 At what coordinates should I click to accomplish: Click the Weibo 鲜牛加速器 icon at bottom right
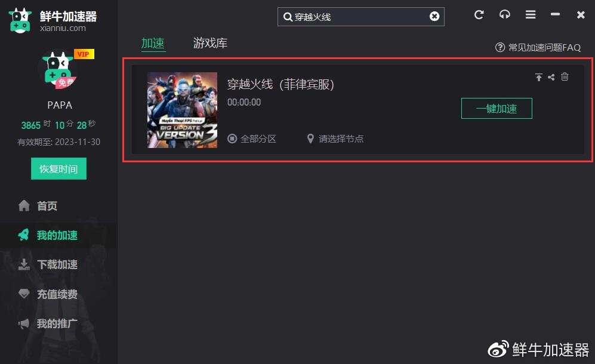497,348
